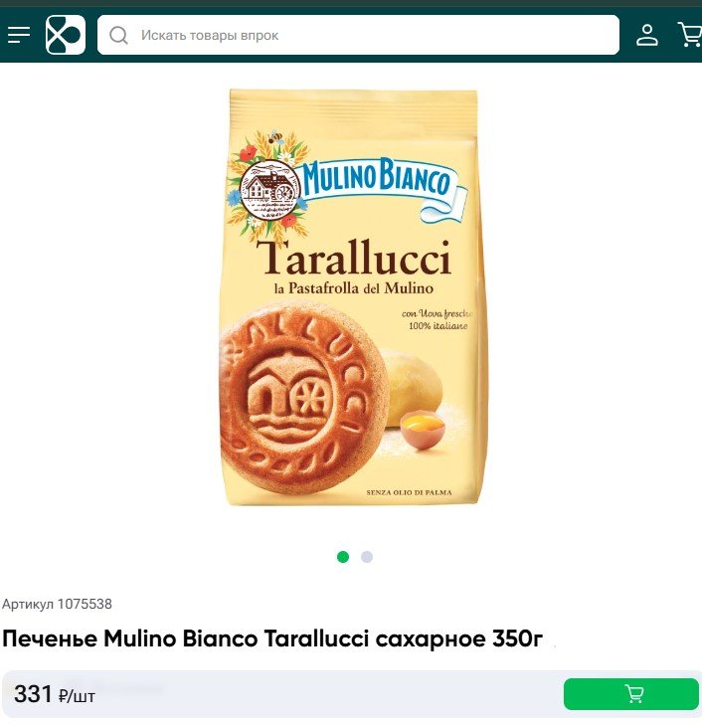Go to homepage via the clover logo
Image resolution: width=702 pixels, height=728 pixels.
tap(66, 35)
